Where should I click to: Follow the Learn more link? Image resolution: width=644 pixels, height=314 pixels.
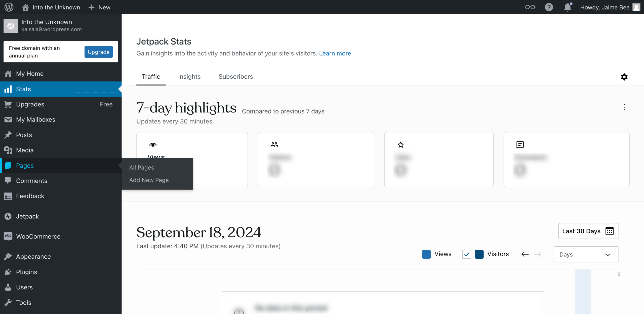(x=335, y=53)
